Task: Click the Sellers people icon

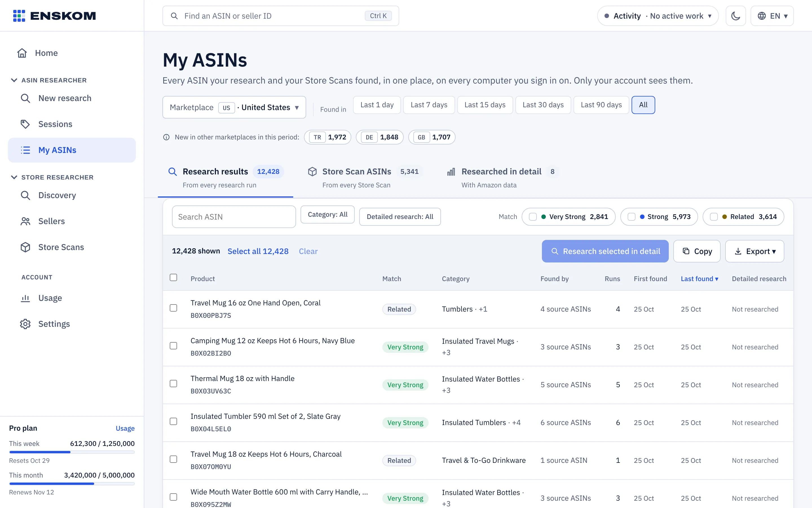Action: (25, 221)
